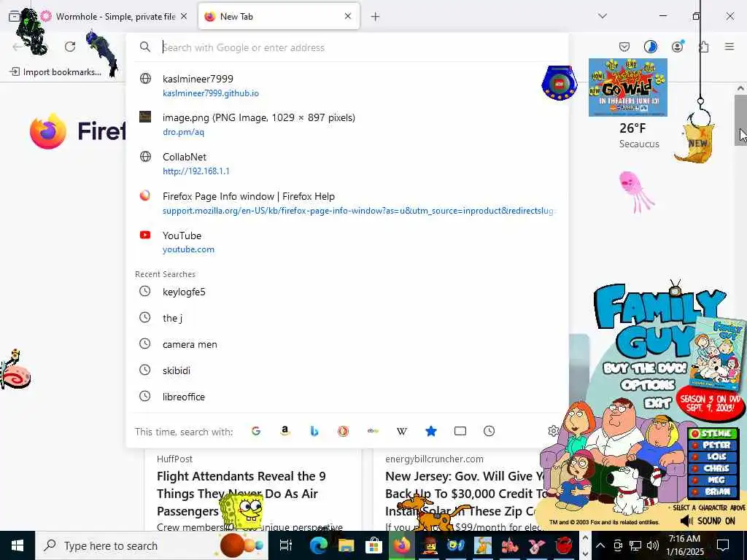Open the image.png dro.pm/aq suggestion
Screen dimensions: 747x560
(347, 124)
